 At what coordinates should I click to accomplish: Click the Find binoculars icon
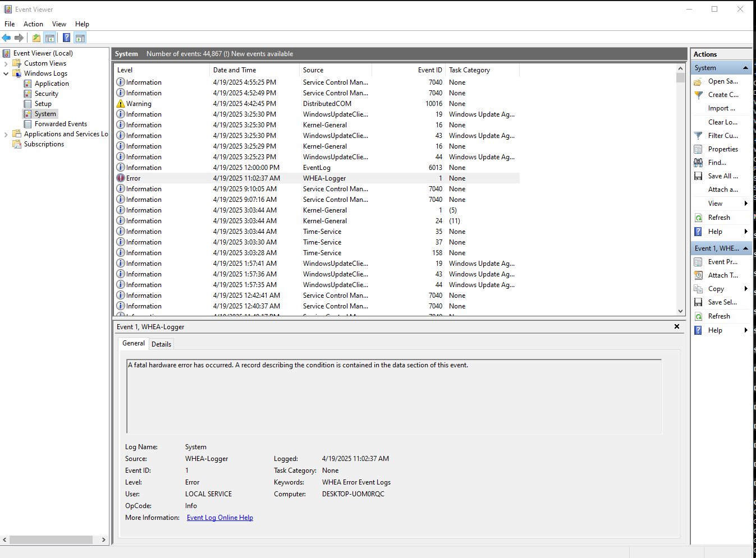[x=698, y=163]
